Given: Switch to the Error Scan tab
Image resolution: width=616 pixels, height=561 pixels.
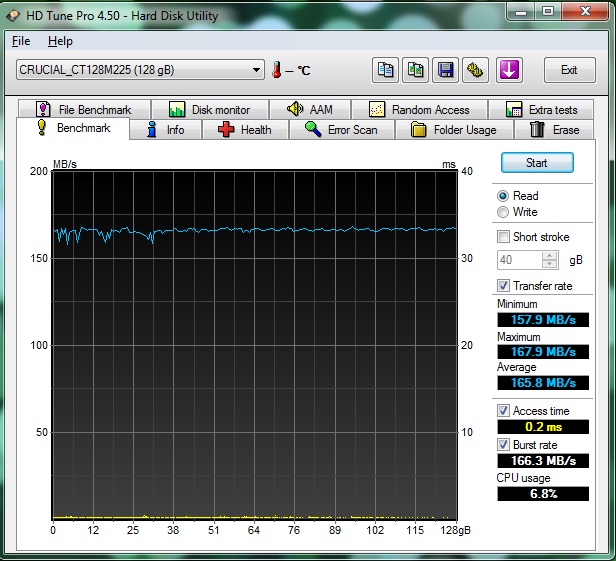Looking at the screenshot, I should tap(341, 130).
